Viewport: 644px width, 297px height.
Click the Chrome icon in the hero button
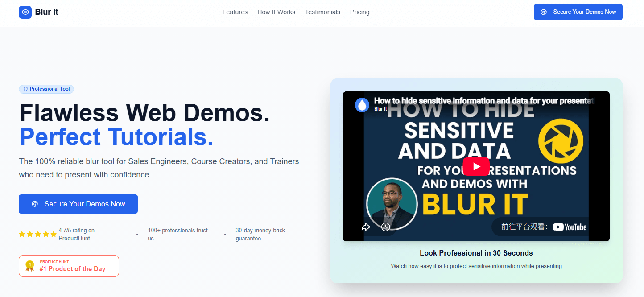(x=35, y=204)
